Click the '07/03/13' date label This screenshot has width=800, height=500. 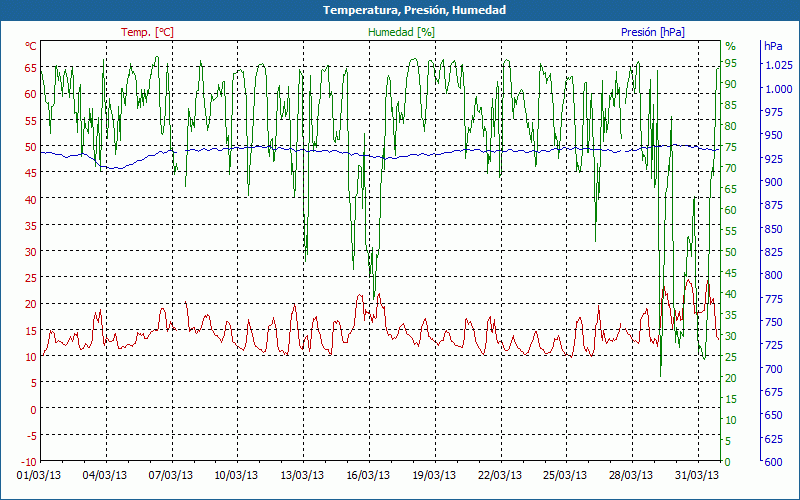tap(170, 476)
